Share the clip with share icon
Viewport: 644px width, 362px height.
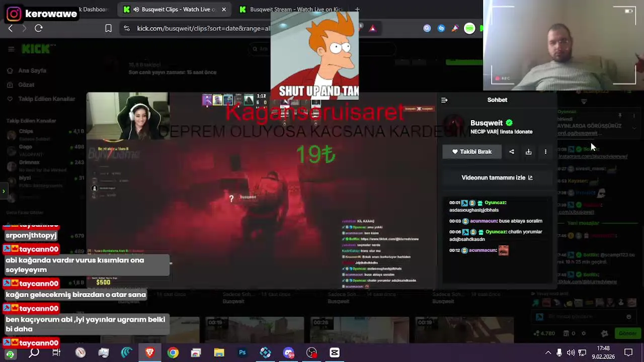tap(512, 152)
